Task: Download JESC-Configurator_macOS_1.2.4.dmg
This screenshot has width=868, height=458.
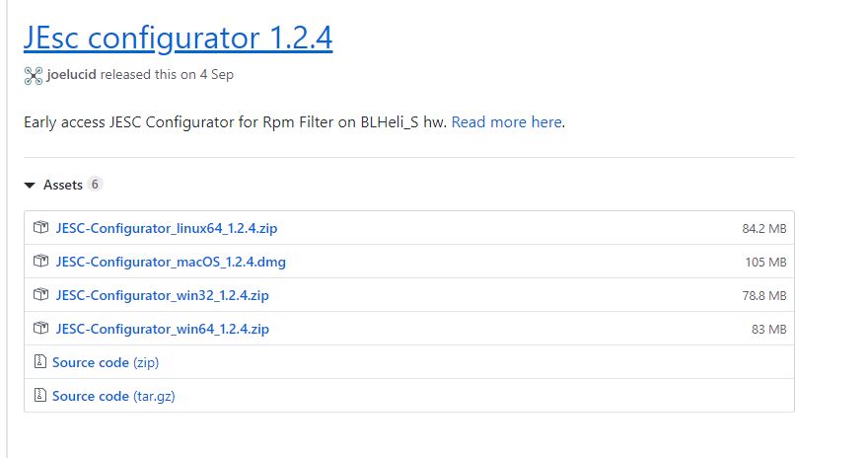Action: (171, 262)
